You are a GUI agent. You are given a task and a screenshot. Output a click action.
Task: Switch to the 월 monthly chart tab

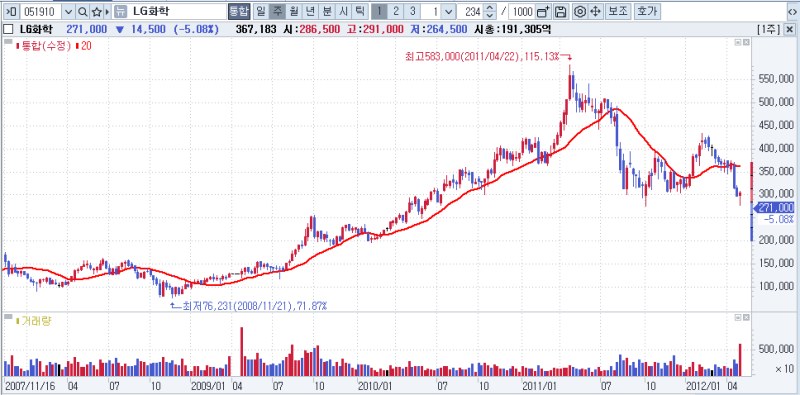[293, 11]
